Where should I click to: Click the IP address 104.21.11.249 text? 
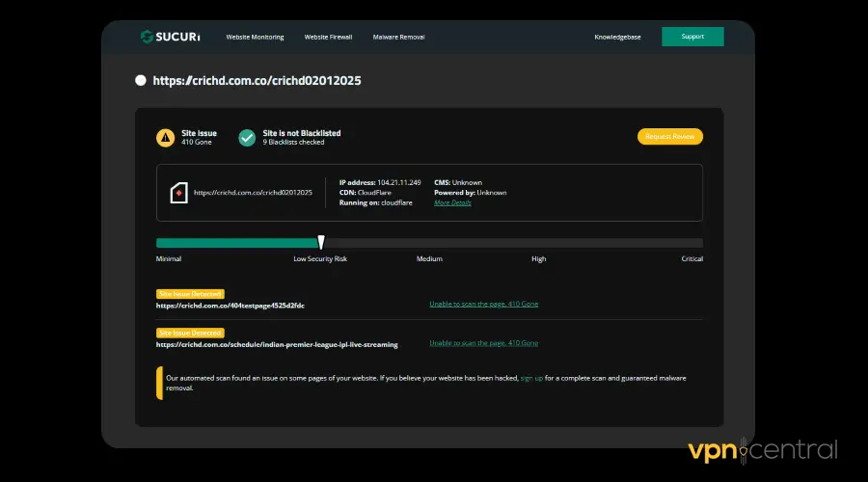(398, 182)
